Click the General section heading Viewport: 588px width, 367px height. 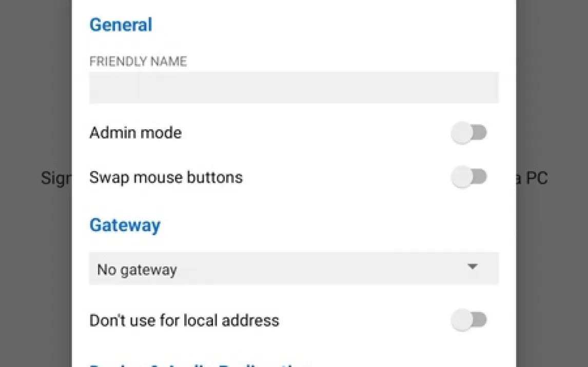pyautogui.click(x=121, y=25)
